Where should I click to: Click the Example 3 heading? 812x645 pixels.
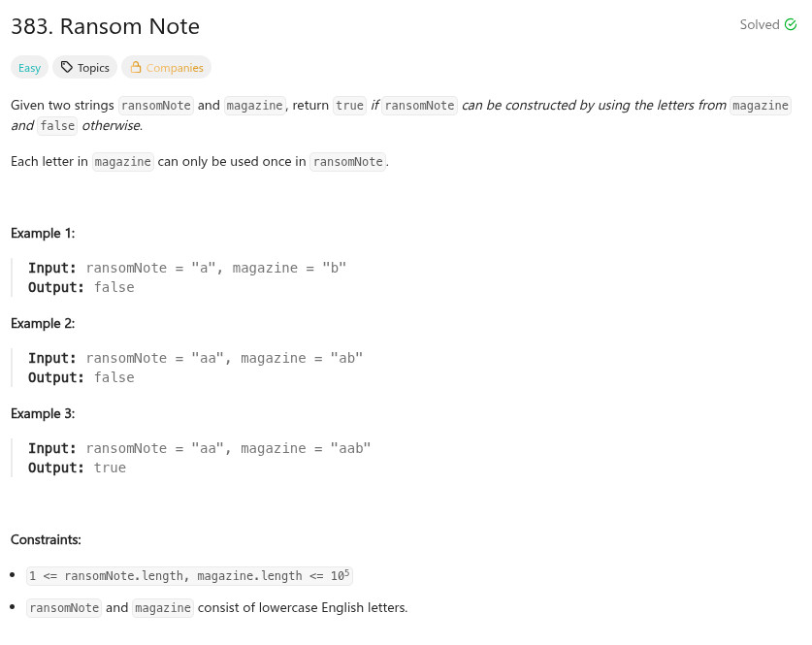(43, 413)
